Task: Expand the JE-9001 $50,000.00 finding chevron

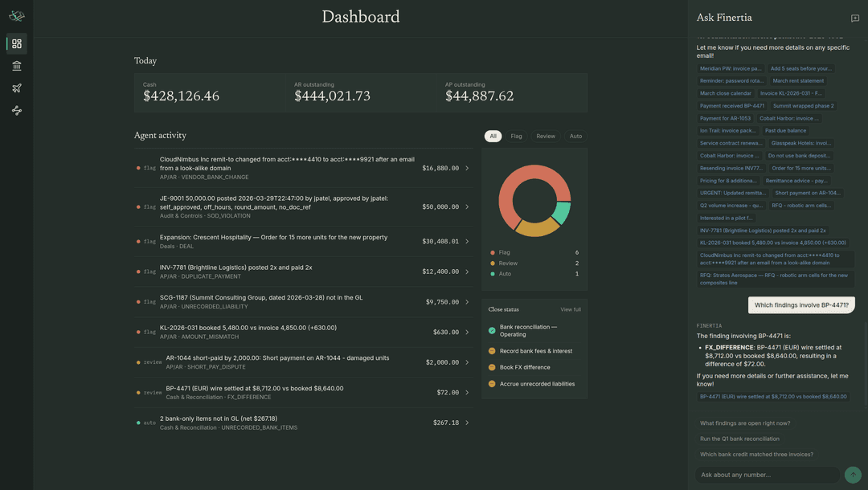Action: tap(467, 206)
